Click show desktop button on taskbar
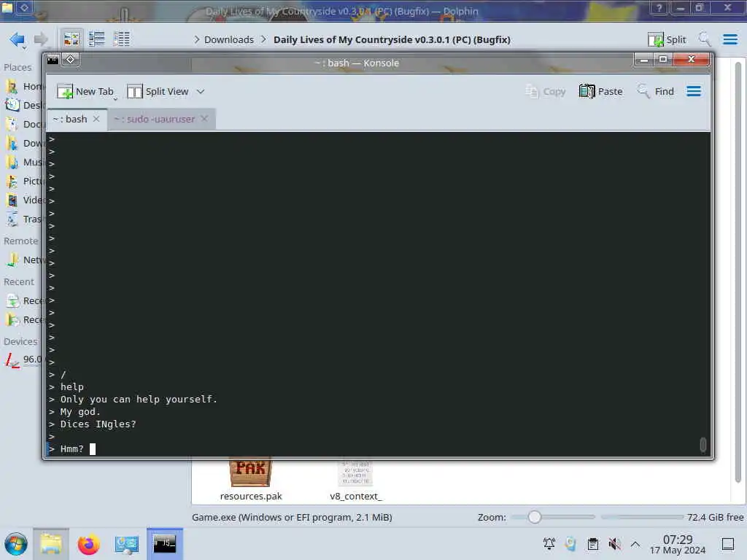 coord(728,544)
